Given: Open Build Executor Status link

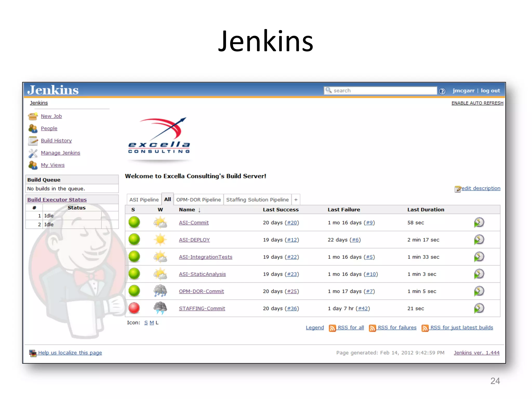Looking at the screenshot, I should pos(57,199).
